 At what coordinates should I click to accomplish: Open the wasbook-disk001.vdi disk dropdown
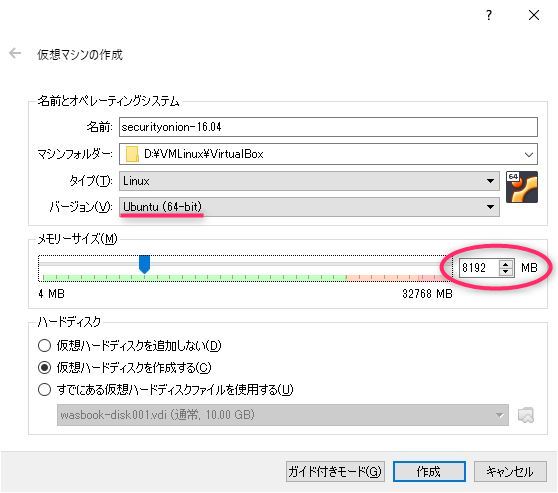pos(283,415)
